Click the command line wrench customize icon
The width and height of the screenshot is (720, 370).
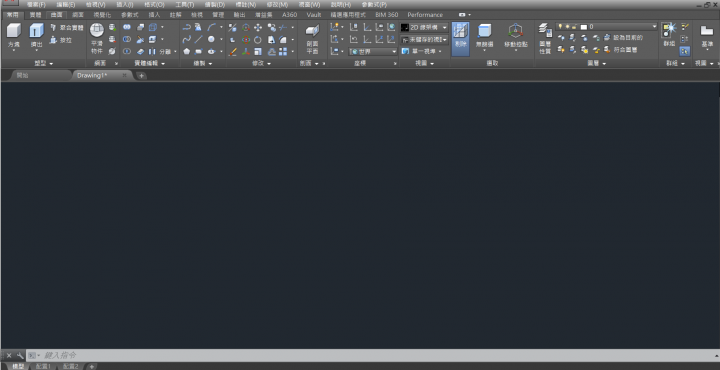pos(20,355)
